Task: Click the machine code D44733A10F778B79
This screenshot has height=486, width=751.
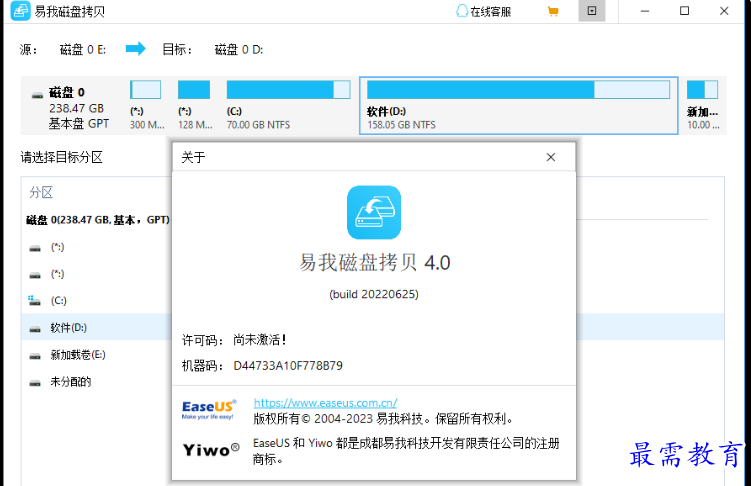Action: point(288,366)
